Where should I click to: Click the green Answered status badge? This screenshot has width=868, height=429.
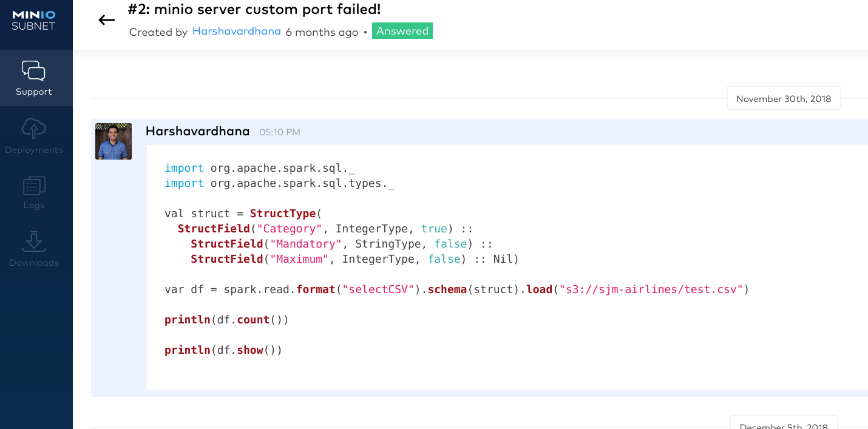(x=402, y=31)
